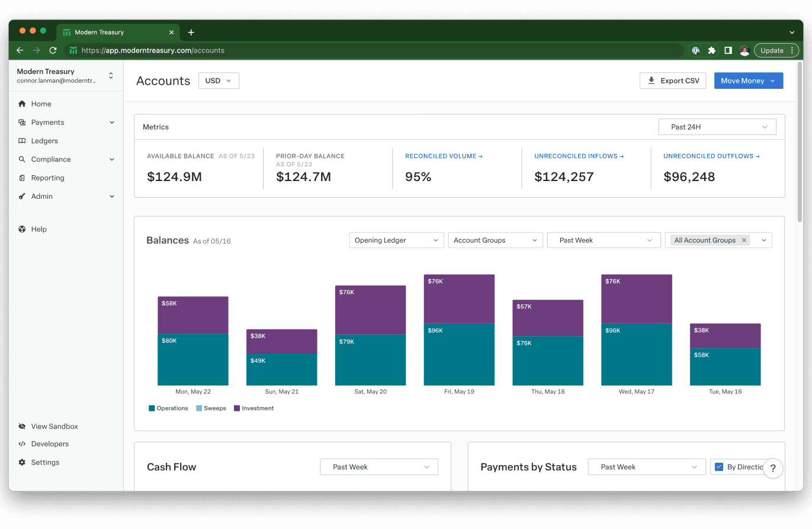Click the Ledgers book icon
The height and width of the screenshot is (529, 812).
point(22,141)
